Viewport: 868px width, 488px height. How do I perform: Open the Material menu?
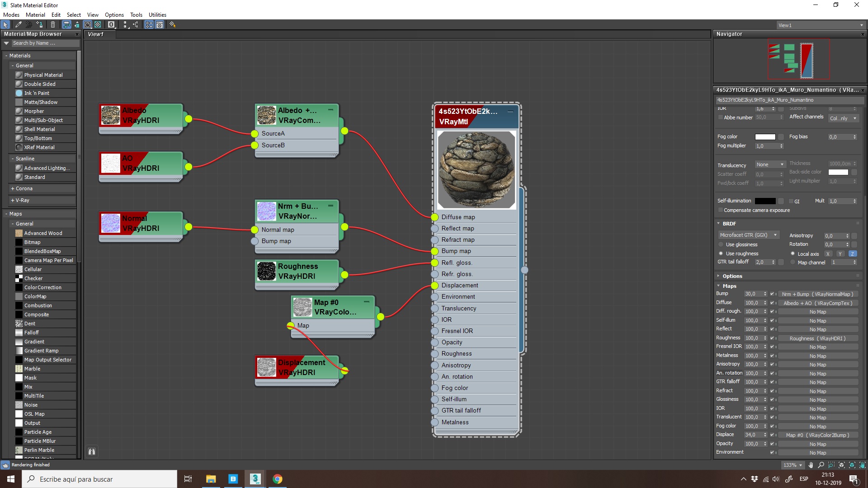tap(35, 14)
